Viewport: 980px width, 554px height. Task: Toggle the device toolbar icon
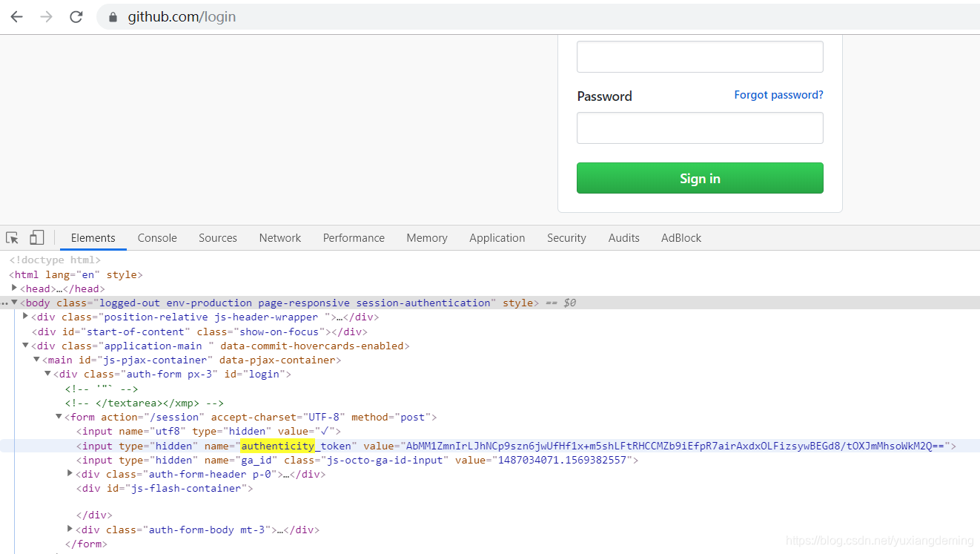point(36,238)
